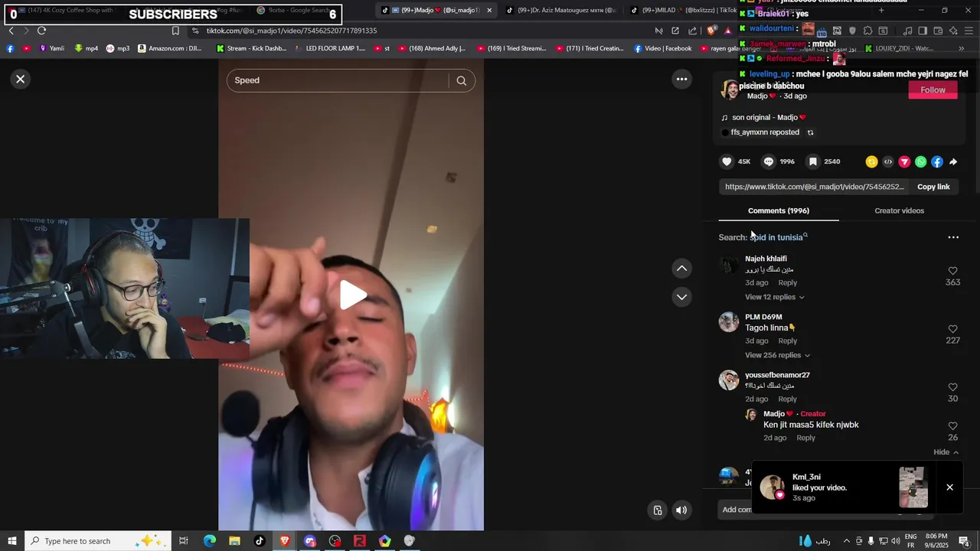Like youssefbenamor27's comment

coord(952,387)
